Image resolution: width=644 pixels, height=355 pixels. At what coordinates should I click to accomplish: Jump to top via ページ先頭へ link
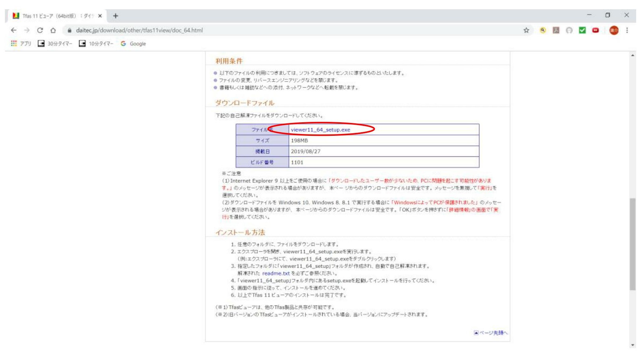490,333
